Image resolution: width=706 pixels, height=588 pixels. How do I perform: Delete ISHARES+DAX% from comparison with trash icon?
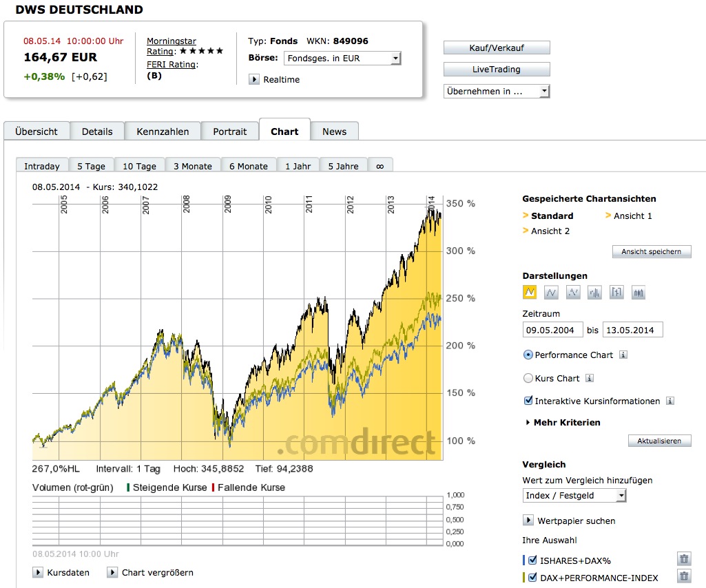click(683, 560)
